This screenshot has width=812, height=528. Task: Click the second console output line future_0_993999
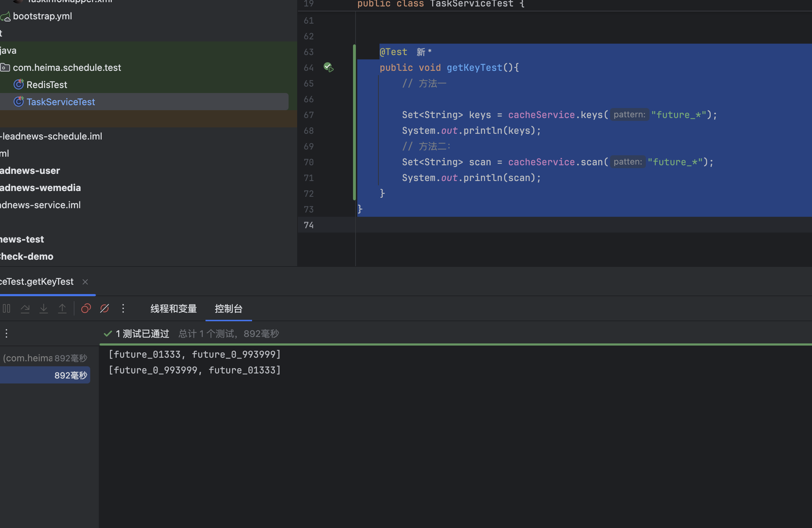(x=195, y=370)
